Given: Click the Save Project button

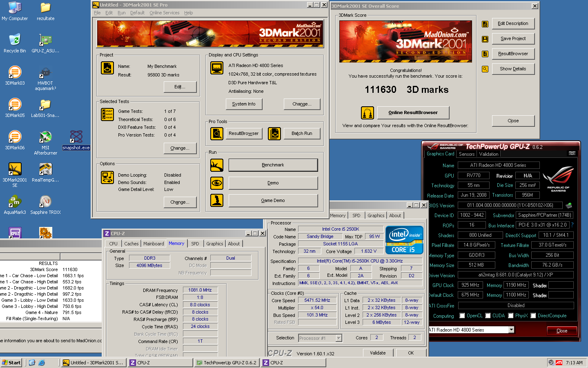Looking at the screenshot, I should [513, 38].
